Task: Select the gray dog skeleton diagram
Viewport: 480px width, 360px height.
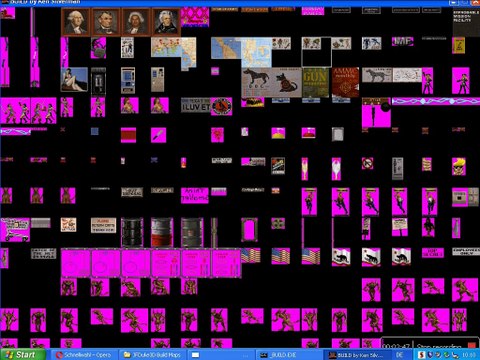Action: (377, 75)
